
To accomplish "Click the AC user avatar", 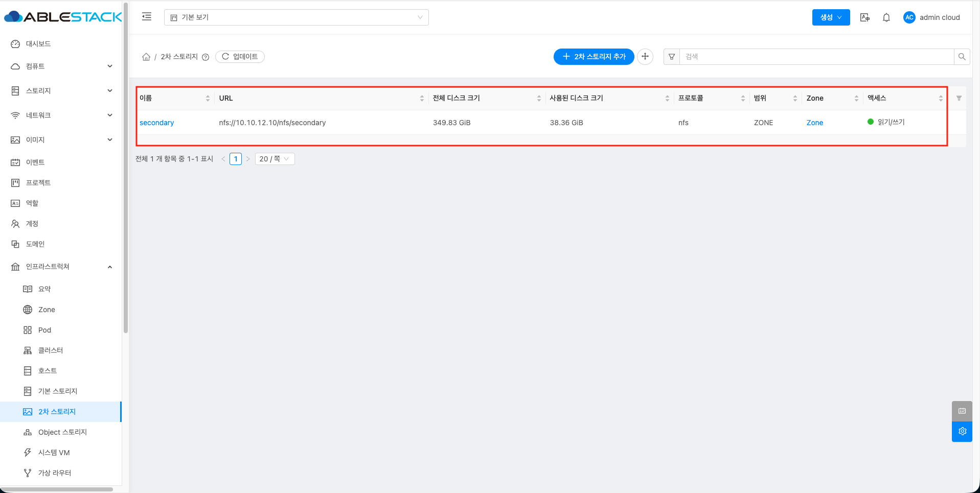I will pos(909,17).
